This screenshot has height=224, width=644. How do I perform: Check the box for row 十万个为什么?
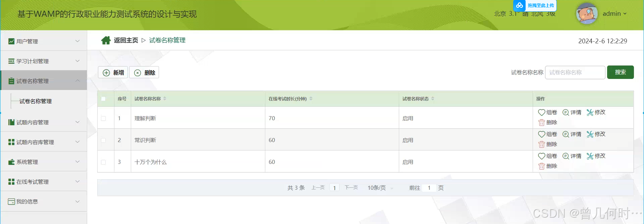103,162
